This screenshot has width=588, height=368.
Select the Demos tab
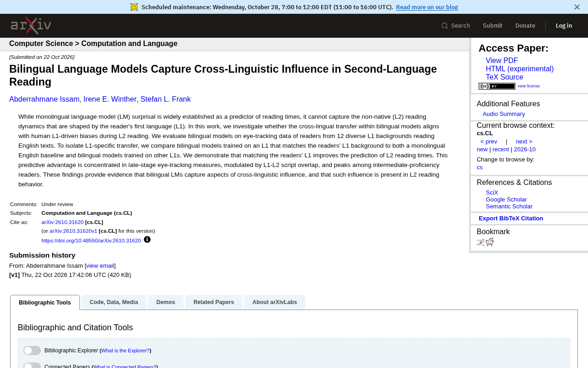166,302
